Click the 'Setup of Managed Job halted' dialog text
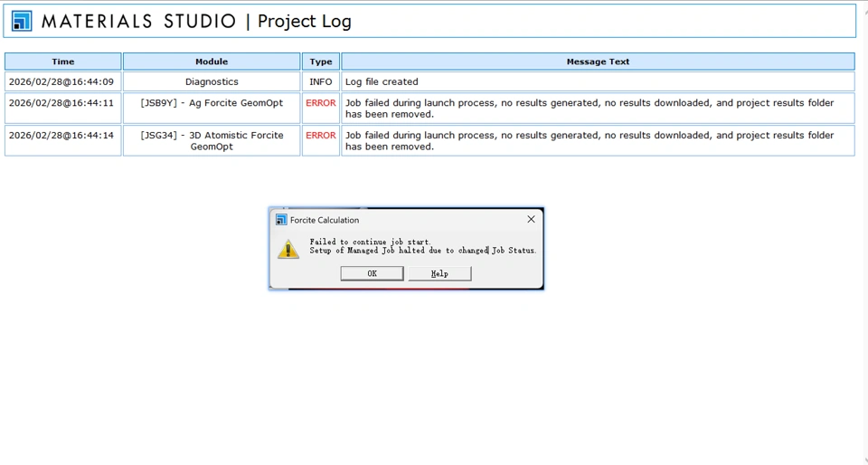This screenshot has height=465, width=868. click(423, 251)
